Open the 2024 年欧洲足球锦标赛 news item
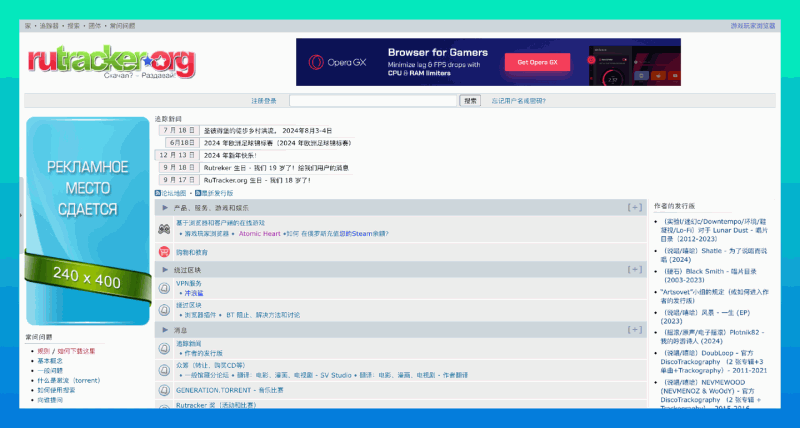This screenshot has height=428, width=800. pos(278,143)
